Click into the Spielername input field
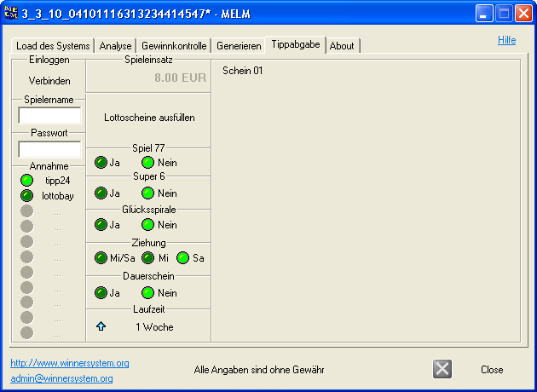Viewport: 537px width, 392px height. (x=49, y=115)
